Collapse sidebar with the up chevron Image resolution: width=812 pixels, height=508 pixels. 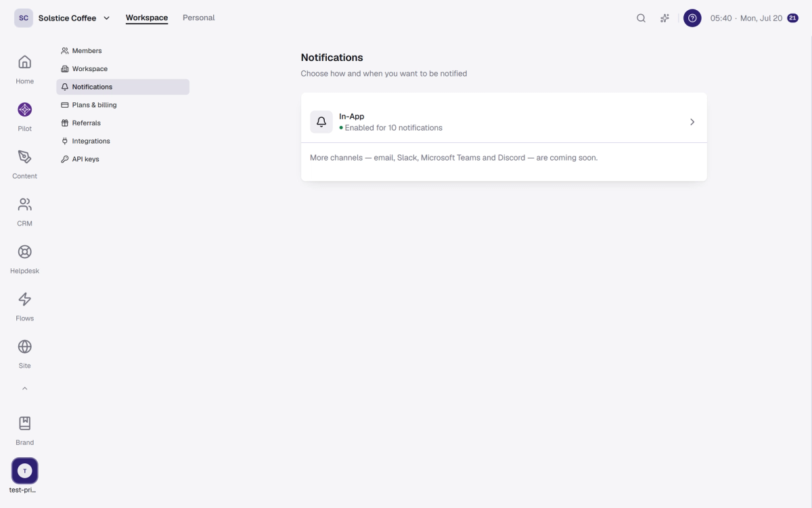(24, 389)
